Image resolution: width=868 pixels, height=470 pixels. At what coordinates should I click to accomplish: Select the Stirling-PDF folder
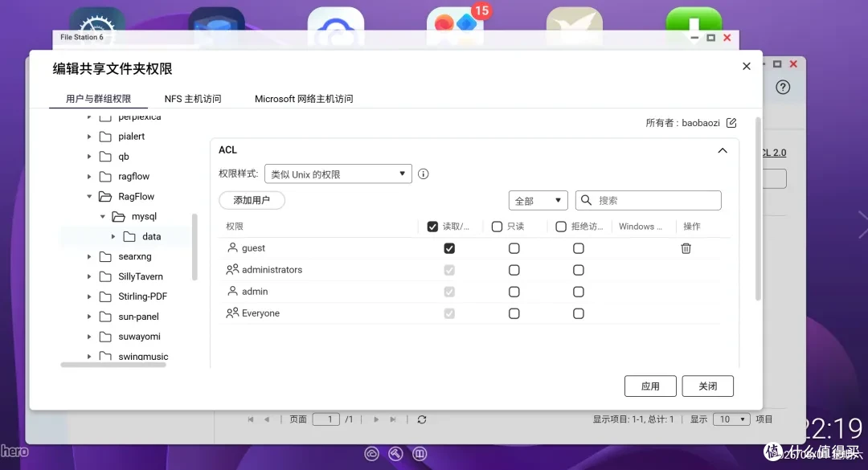pos(142,296)
